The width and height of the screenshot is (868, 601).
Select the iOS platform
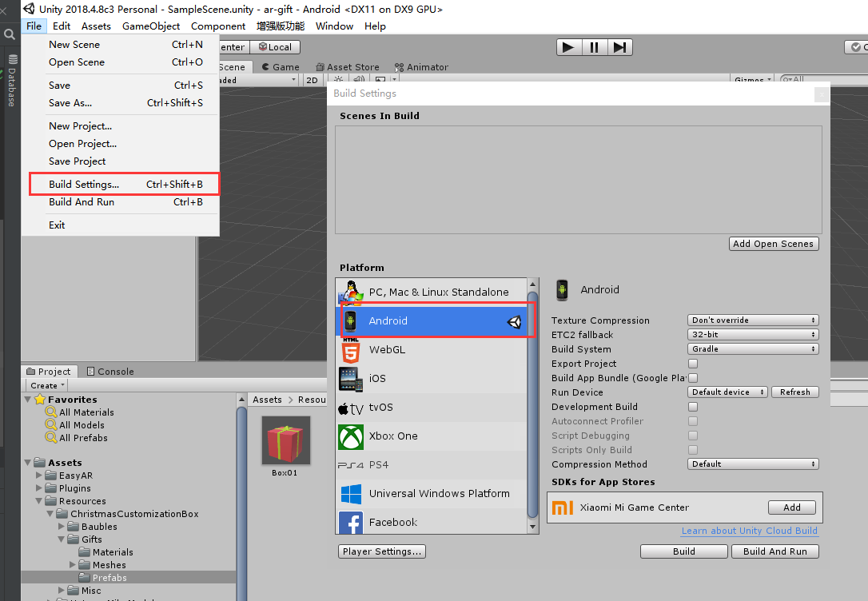(x=432, y=379)
